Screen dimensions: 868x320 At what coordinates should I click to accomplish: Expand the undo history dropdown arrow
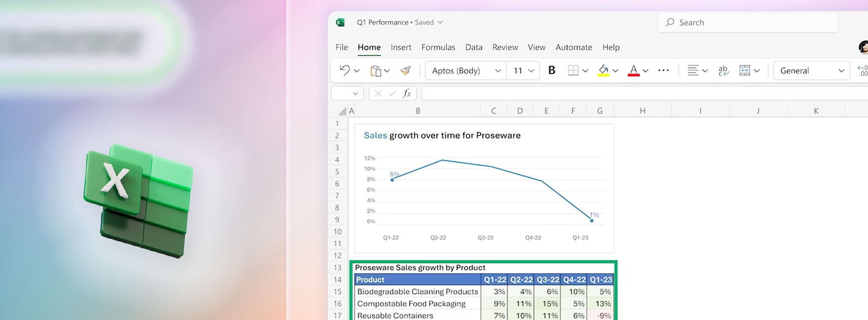357,71
